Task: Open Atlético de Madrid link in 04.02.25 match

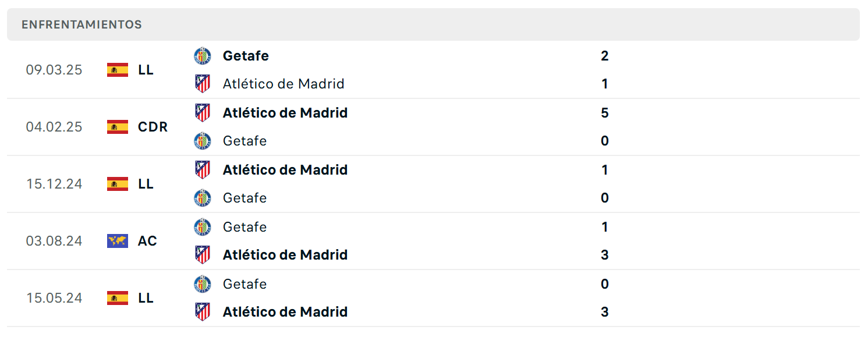Action: point(285,112)
